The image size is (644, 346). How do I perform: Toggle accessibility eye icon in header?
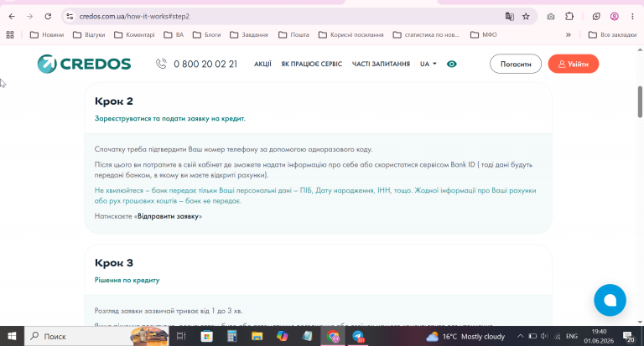pyautogui.click(x=452, y=64)
